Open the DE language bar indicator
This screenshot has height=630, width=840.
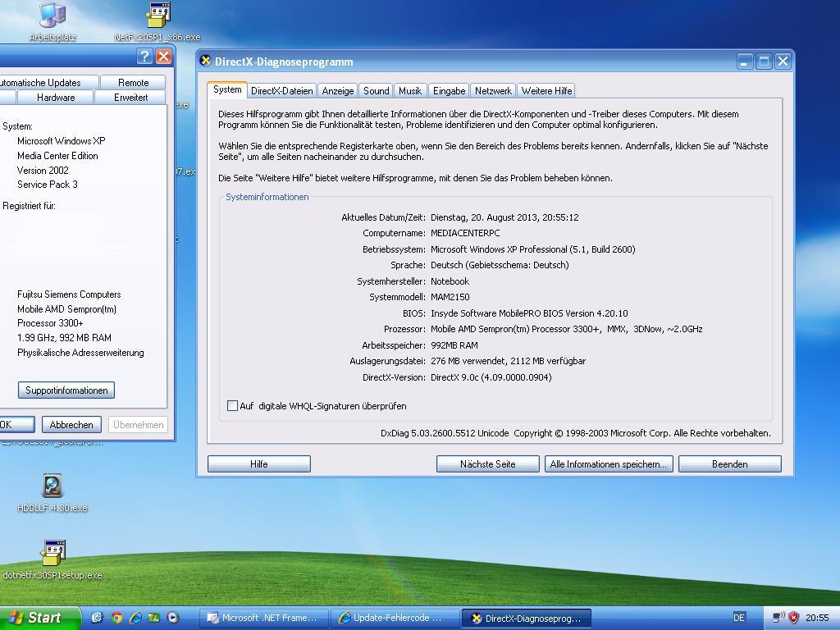739,618
